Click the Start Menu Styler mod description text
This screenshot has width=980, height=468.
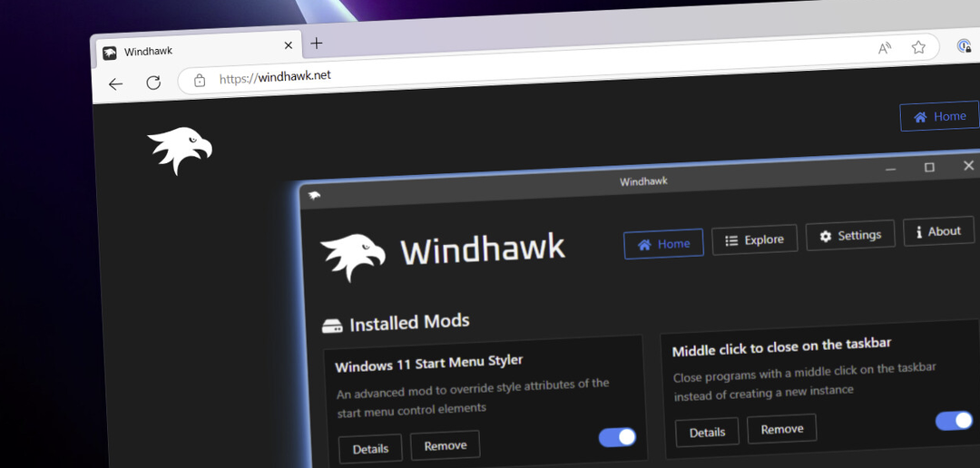[473, 396]
